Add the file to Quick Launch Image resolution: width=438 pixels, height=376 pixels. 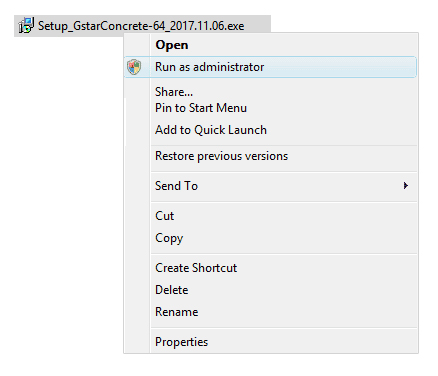(x=211, y=130)
